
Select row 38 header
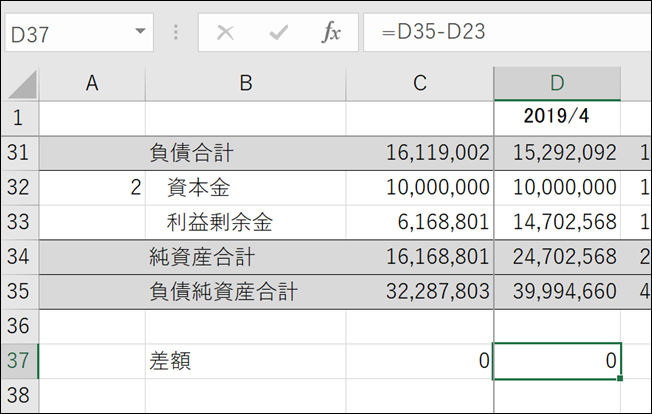(20, 395)
